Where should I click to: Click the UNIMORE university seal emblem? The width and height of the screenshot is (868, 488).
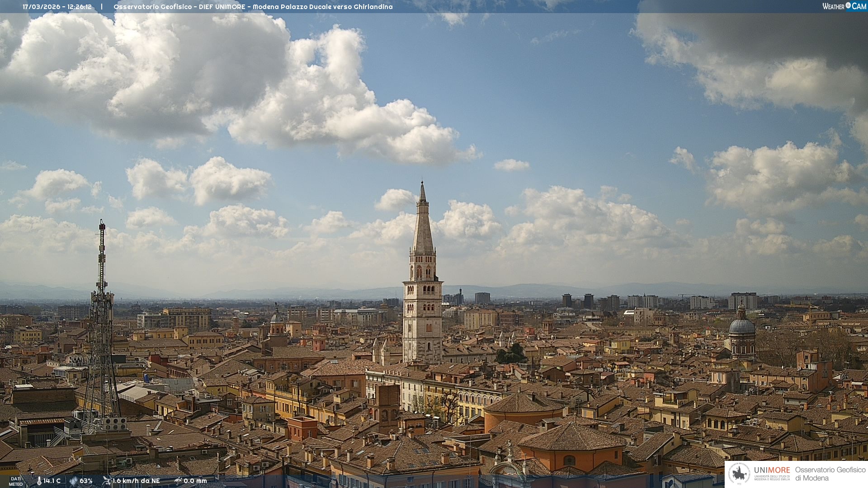click(739, 474)
